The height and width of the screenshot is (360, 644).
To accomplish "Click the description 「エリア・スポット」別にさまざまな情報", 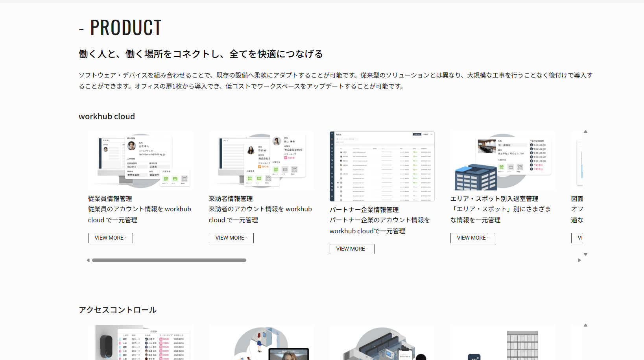I will pyautogui.click(x=500, y=214).
